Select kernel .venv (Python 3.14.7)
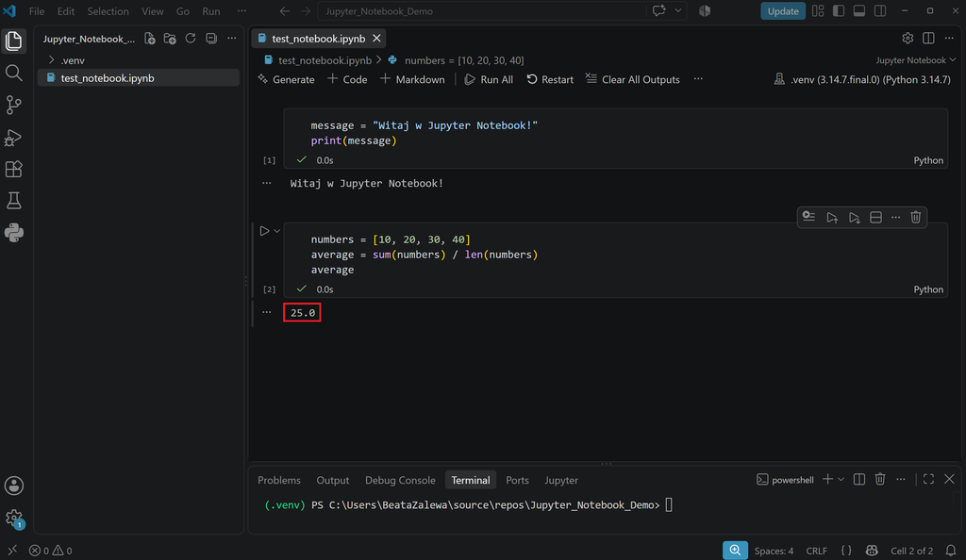The height and width of the screenshot is (560, 966). pyautogui.click(x=862, y=79)
